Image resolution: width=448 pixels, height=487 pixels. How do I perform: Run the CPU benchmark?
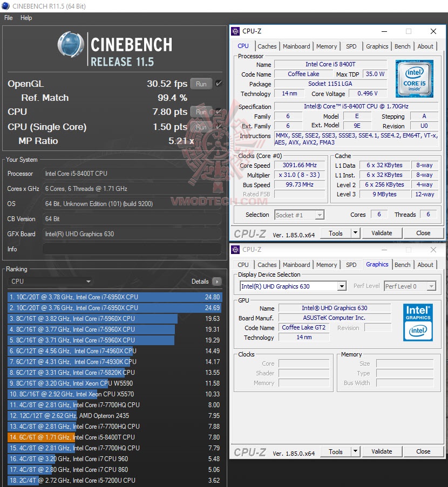(201, 112)
